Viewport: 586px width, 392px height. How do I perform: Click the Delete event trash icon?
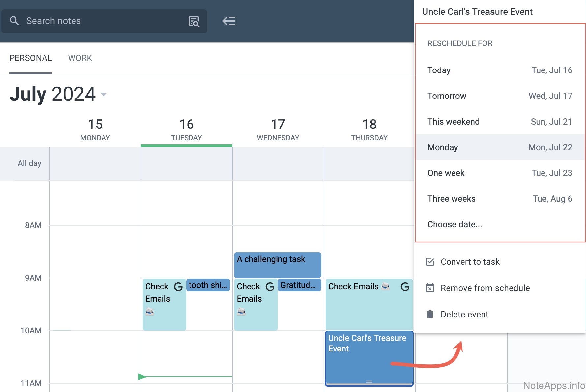[430, 314]
